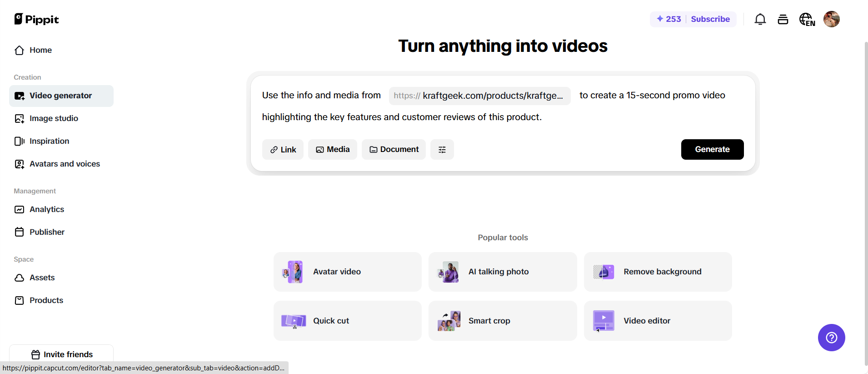This screenshot has width=868, height=374.
Task: Open the notifications bell
Action: pyautogui.click(x=760, y=19)
